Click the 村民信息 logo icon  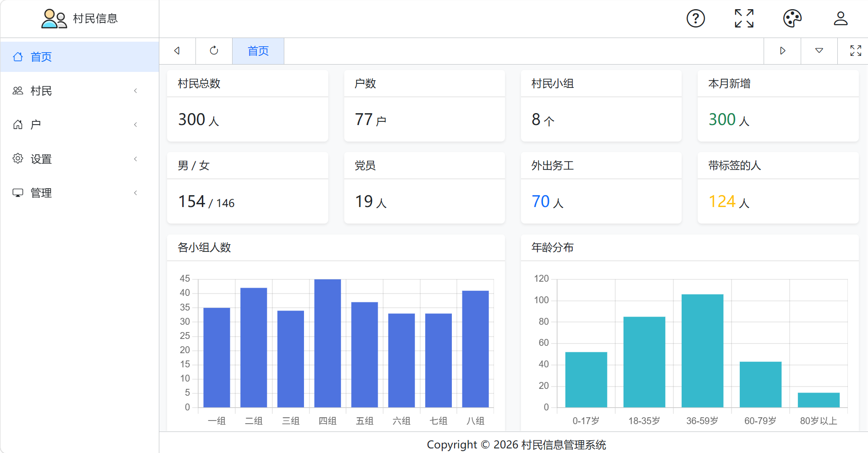click(54, 19)
